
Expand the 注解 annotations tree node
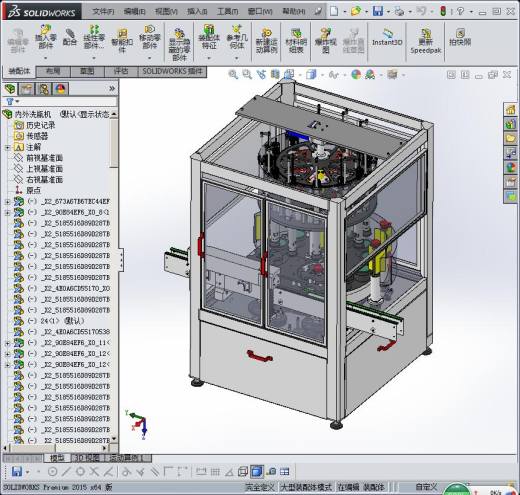[x=7, y=147]
